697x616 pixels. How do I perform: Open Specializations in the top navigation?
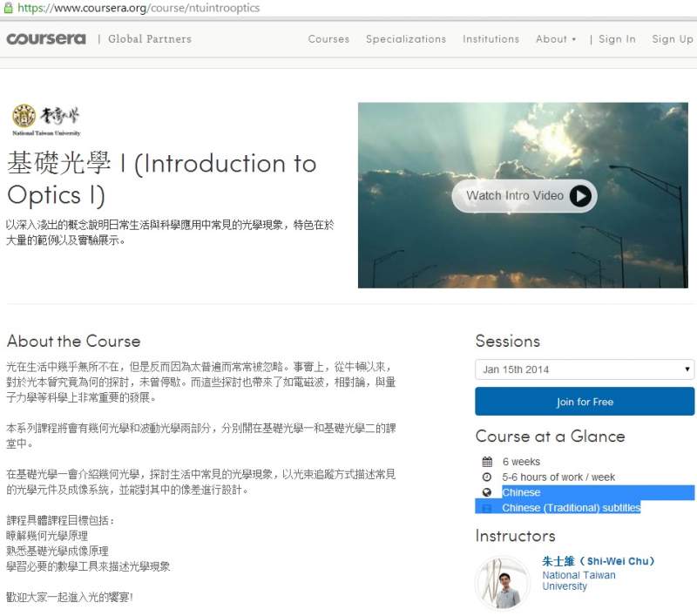point(406,39)
